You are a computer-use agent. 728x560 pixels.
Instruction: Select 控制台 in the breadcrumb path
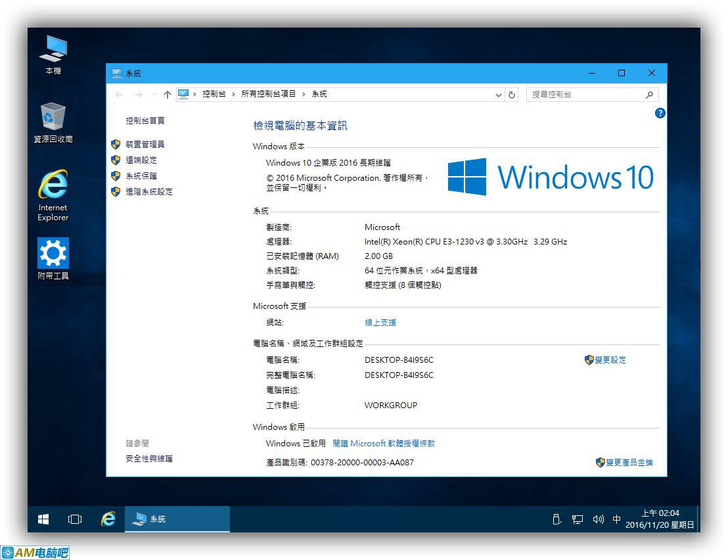tap(214, 94)
